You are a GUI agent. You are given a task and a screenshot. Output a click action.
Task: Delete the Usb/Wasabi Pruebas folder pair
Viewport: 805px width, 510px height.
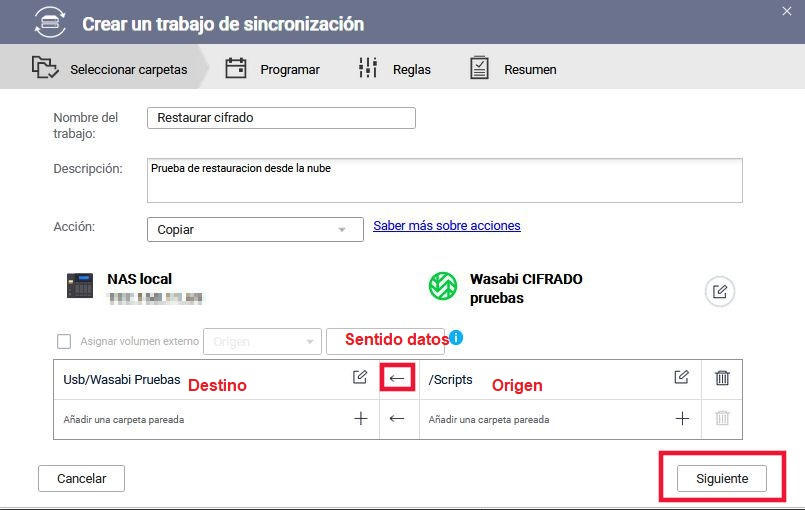click(722, 378)
